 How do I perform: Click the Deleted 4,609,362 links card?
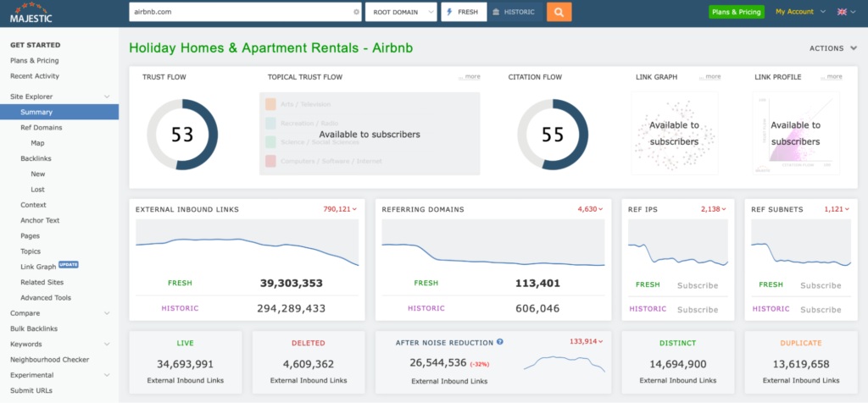point(309,362)
